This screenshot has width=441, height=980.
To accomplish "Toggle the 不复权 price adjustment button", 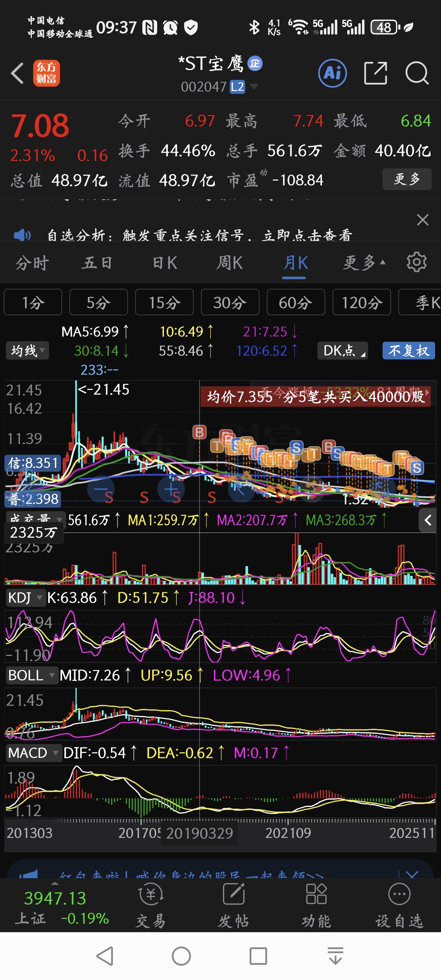I will [x=409, y=350].
